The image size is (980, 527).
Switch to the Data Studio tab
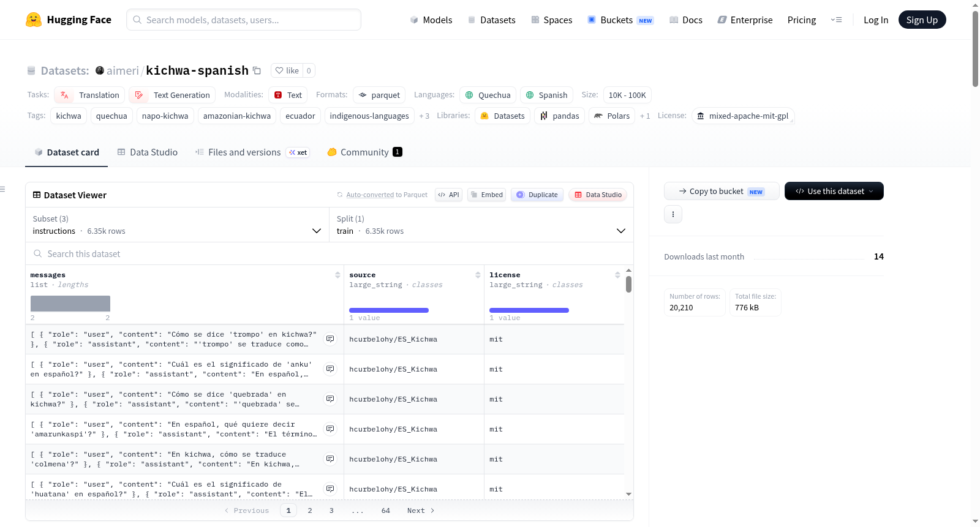coord(148,152)
